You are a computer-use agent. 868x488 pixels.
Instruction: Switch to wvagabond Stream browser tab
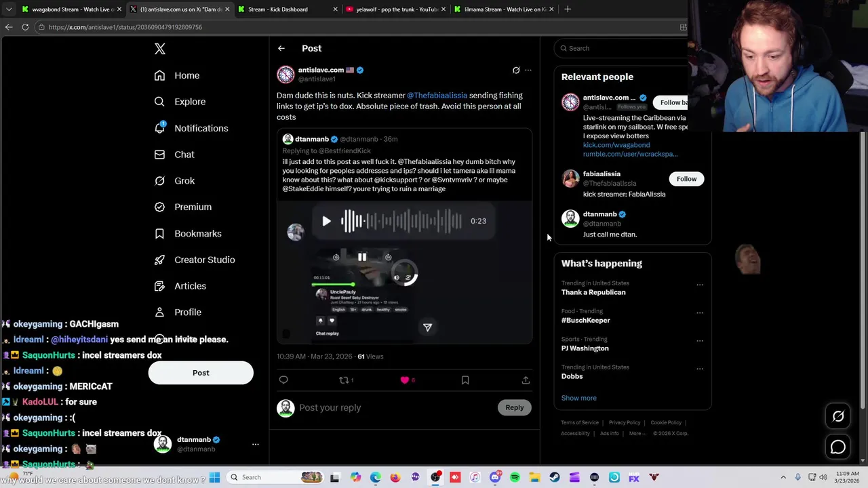[x=71, y=9]
